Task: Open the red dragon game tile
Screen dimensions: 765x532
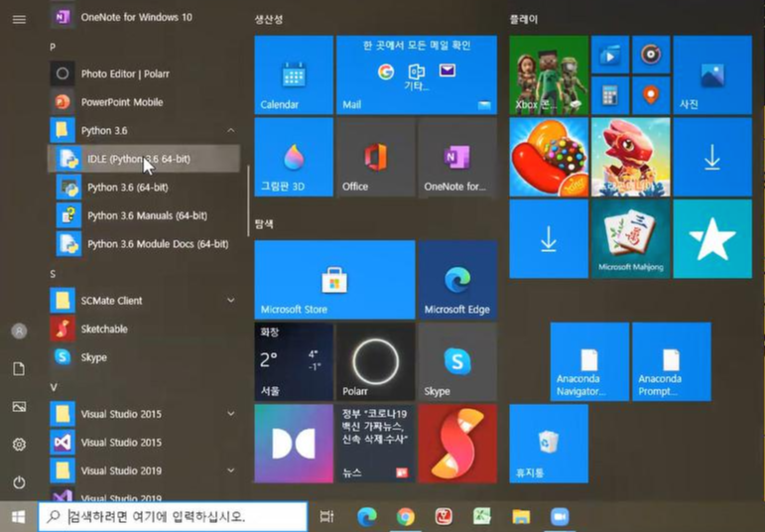Action: [631, 157]
